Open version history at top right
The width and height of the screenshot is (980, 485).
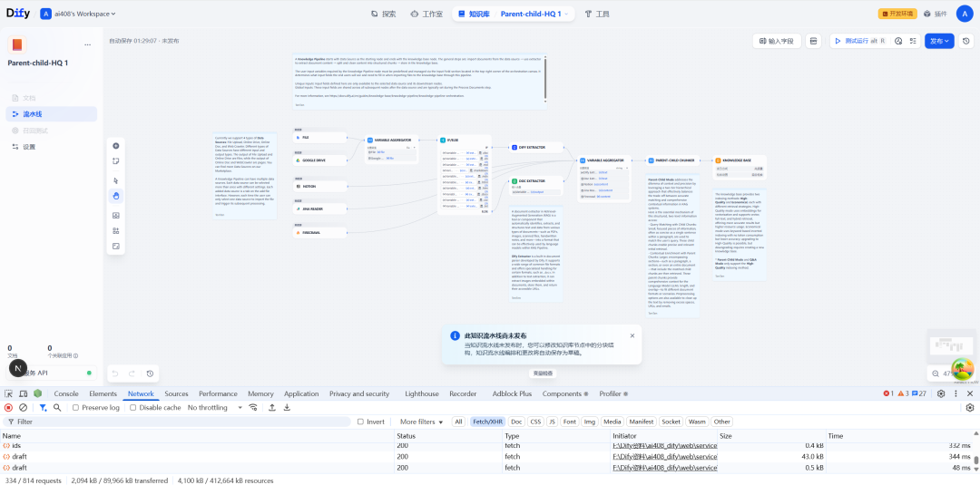click(x=966, y=41)
